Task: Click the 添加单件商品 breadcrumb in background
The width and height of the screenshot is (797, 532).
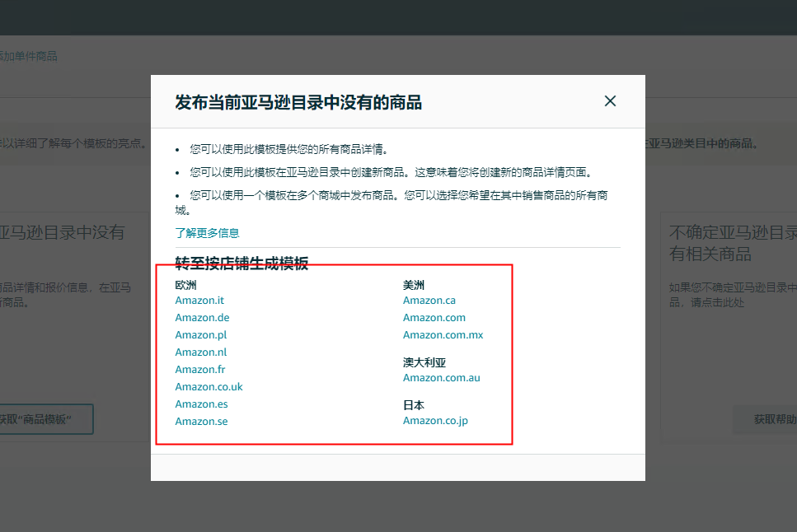Action: (x=29, y=56)
